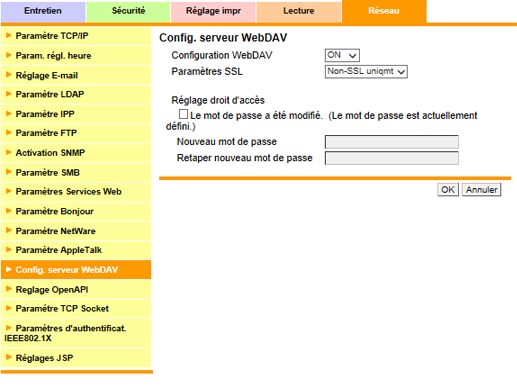This screenshot has height=386, width=517.
Task: Click the arrow icon beside Paramètre TCP Socket
Action: pos(9,308)
